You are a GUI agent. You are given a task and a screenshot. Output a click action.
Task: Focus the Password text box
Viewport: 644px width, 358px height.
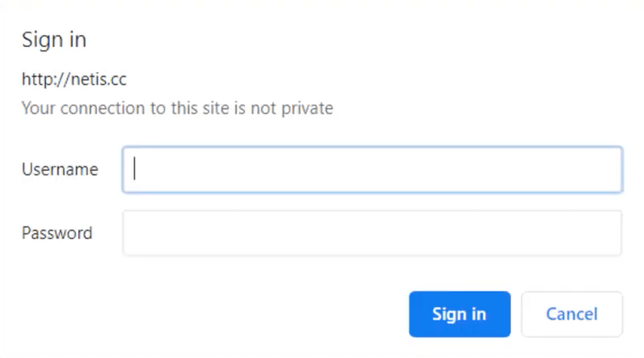[x=372, y=233]
